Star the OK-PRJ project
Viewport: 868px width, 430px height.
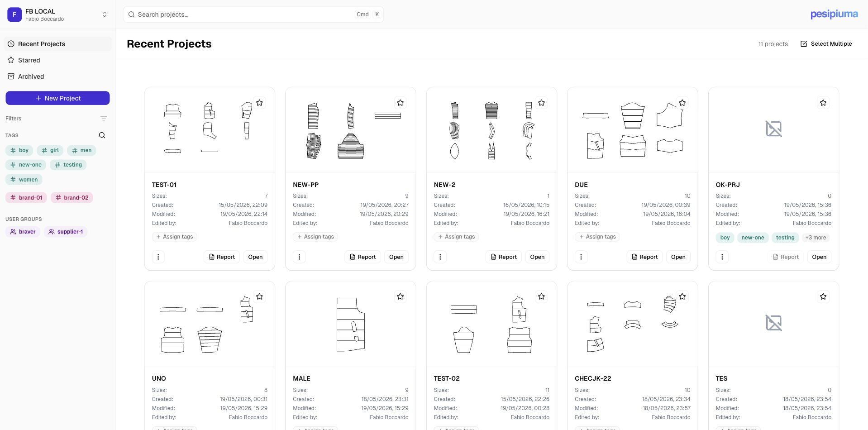[823, 103]
